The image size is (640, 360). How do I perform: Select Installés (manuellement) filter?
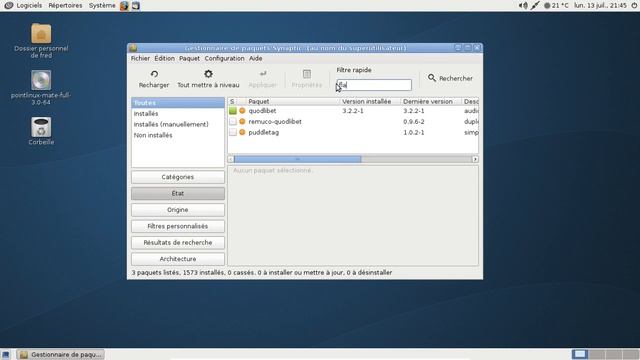(178, 124)
